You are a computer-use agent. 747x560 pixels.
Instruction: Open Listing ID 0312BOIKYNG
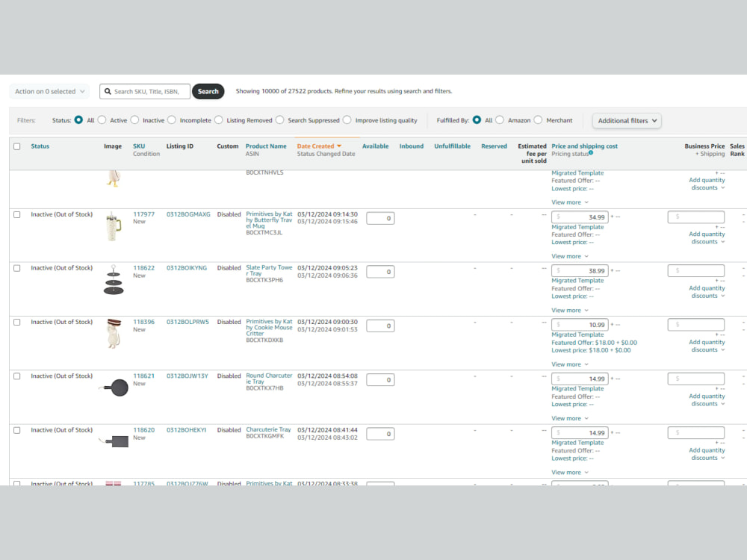[x=187, y=268]
